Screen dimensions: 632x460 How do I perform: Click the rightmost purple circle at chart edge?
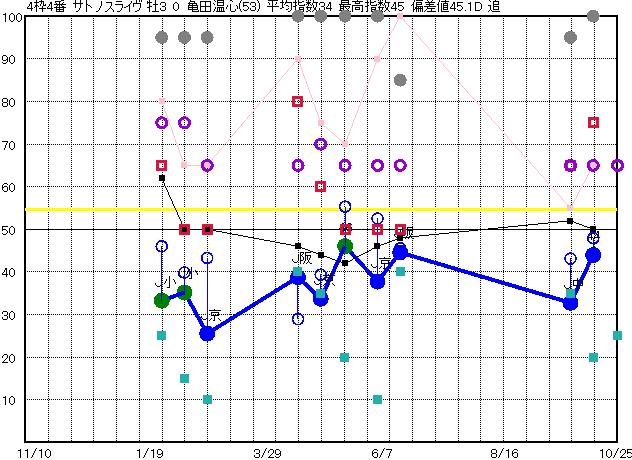[617, 165]
